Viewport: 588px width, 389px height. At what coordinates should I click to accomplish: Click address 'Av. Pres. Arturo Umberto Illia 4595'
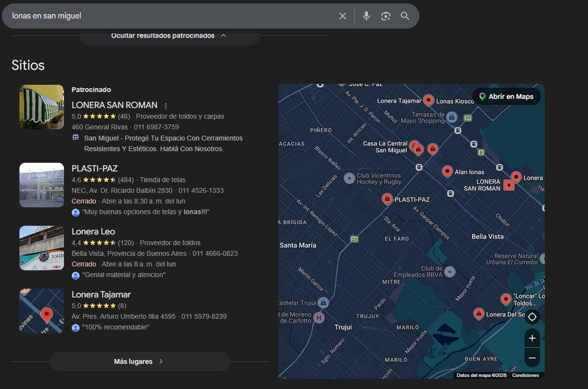pyautogui.click(x=123, y=316)
